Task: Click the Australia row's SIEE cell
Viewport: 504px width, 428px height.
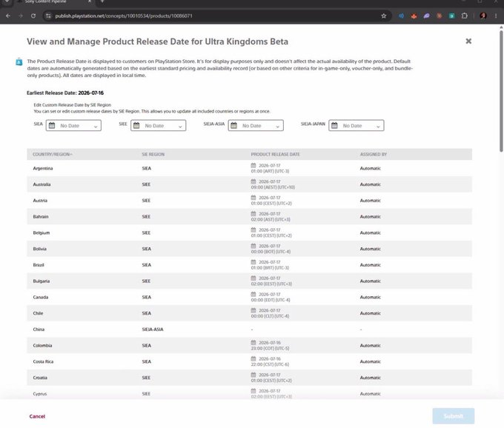Action: [146, 184]
